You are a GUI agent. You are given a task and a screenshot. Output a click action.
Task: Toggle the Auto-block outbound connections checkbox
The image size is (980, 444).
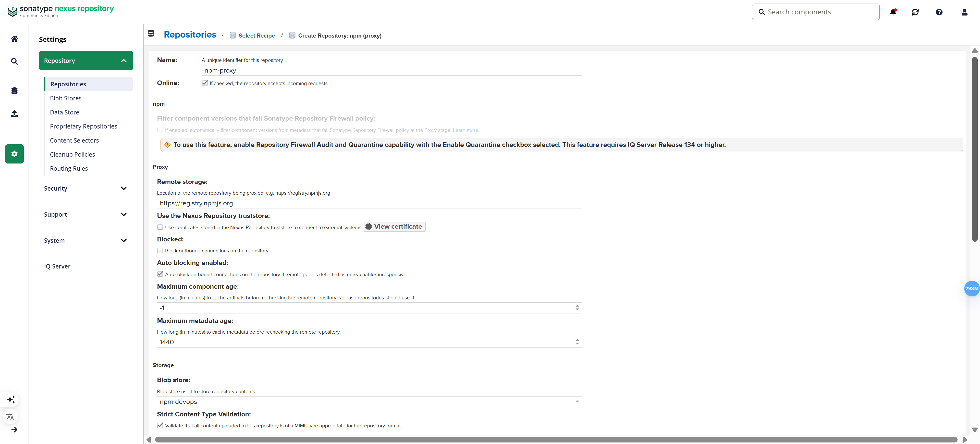point(160,274)
